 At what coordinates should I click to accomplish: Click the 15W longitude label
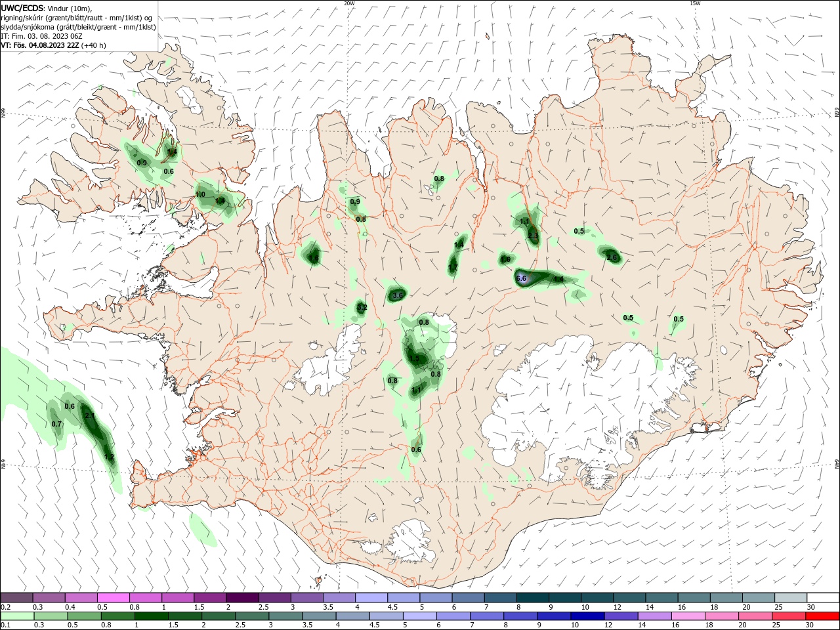point(695,3)
